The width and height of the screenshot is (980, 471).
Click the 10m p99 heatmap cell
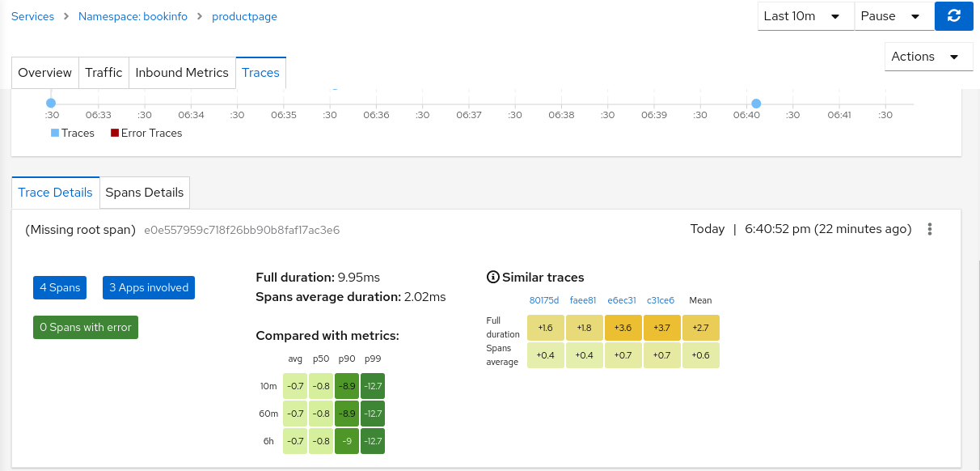click(x=373, y=386)
